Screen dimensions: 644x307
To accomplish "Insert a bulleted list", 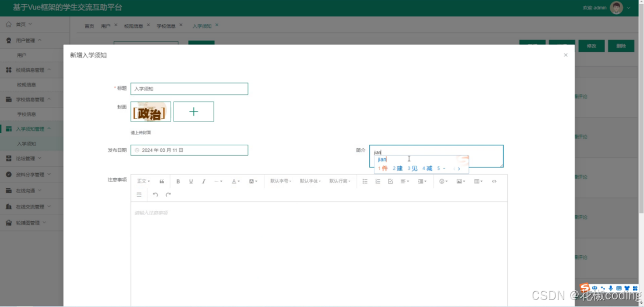I will 365,181.
